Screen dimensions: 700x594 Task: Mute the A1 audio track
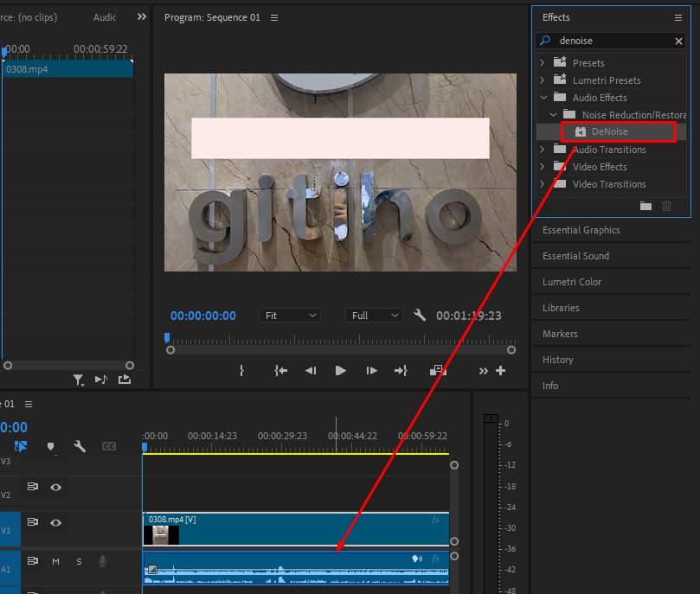coord(55,562)
